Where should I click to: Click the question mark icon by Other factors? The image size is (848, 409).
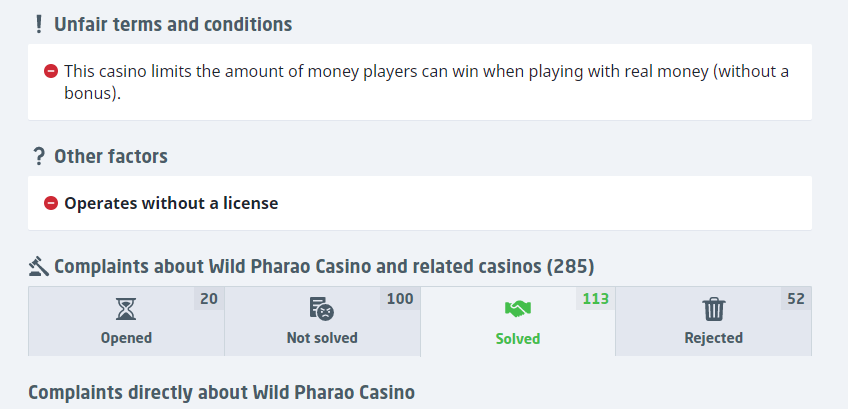[38, 156]
